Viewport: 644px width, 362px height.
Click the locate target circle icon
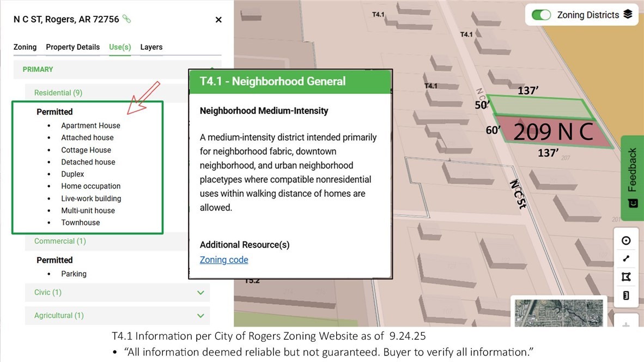[x=626, y=240]
